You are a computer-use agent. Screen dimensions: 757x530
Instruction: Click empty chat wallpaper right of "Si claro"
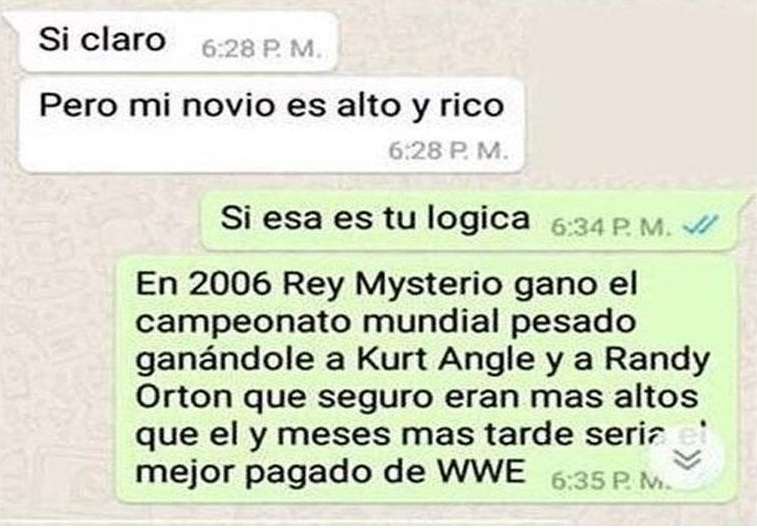point(546,43)
